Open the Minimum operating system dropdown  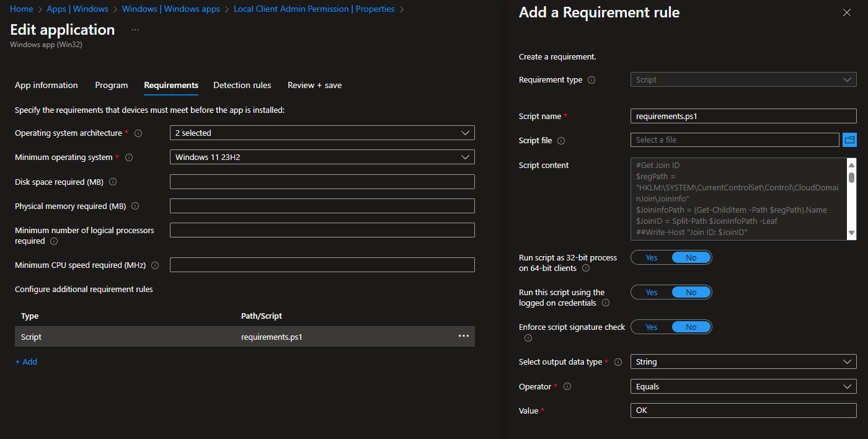tap(322, 157)
